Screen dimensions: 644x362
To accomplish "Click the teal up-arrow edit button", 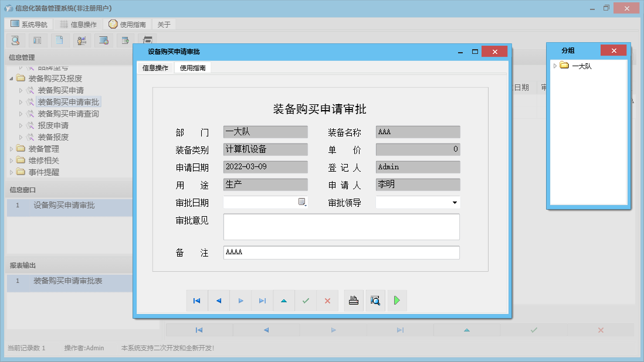I will click(284, 300).
